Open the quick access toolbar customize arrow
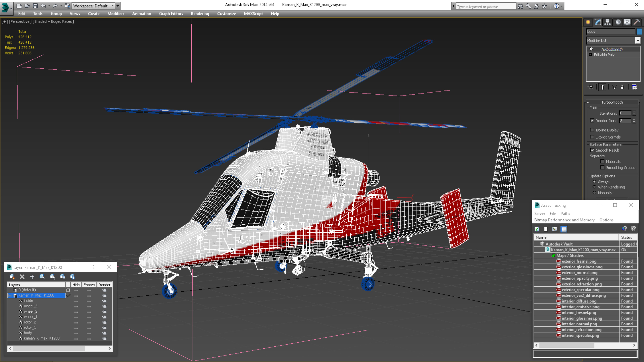Viewport: 644px width, 362px height. pyautogui.click(x=118, y=6)
